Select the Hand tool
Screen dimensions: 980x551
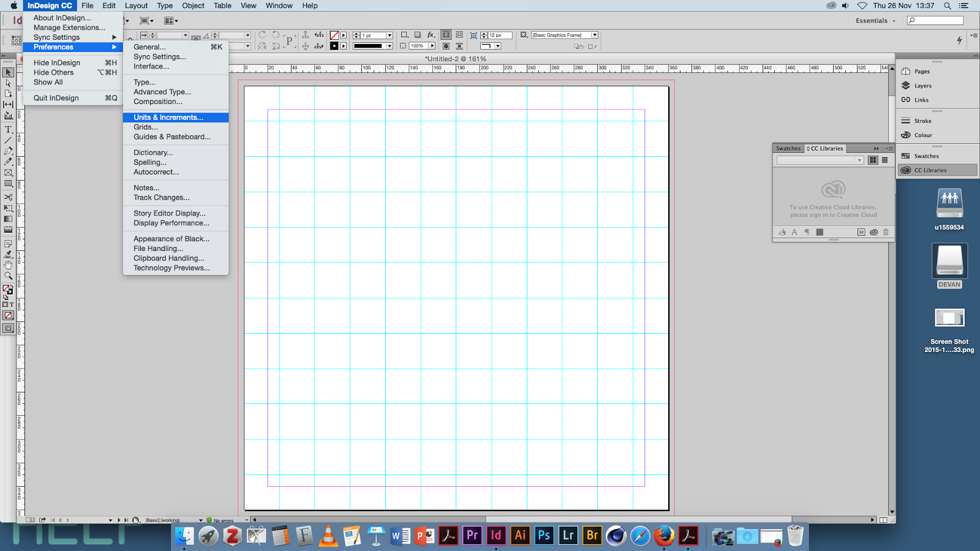(8, 265)
